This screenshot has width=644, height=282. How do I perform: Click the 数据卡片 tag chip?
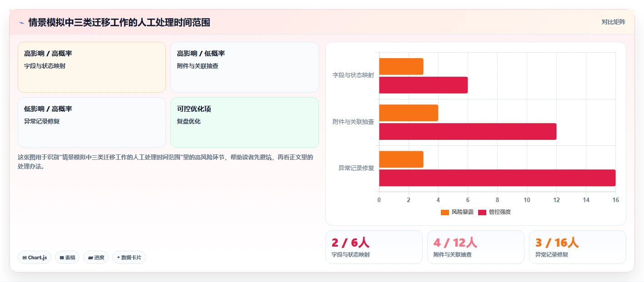pos(129,257)
